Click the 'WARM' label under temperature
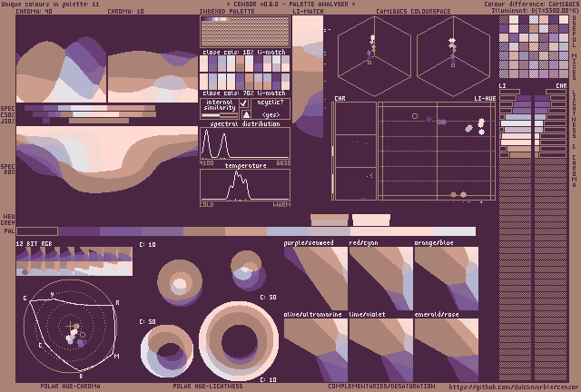Screen dimensions: 581x392 coord(281,204)
